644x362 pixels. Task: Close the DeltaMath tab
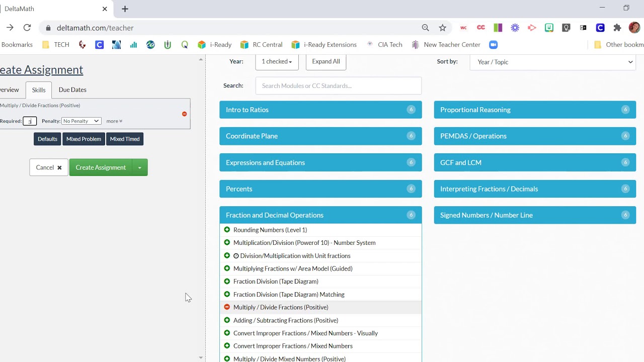click(x=105, y=9)
